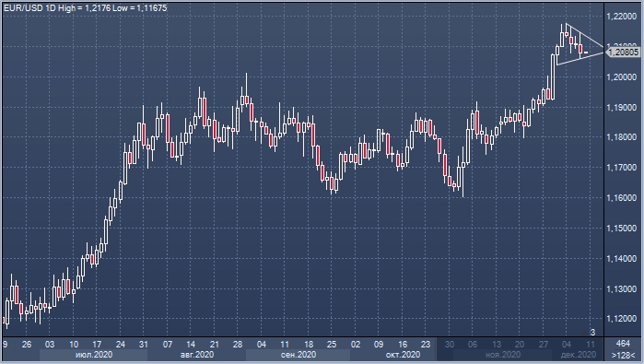Click date label 23 on the time axis

tap(426, 345)
